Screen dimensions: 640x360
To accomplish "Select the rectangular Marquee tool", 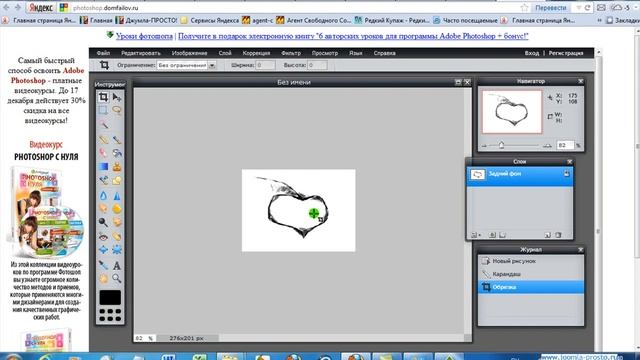I will 103,110.
